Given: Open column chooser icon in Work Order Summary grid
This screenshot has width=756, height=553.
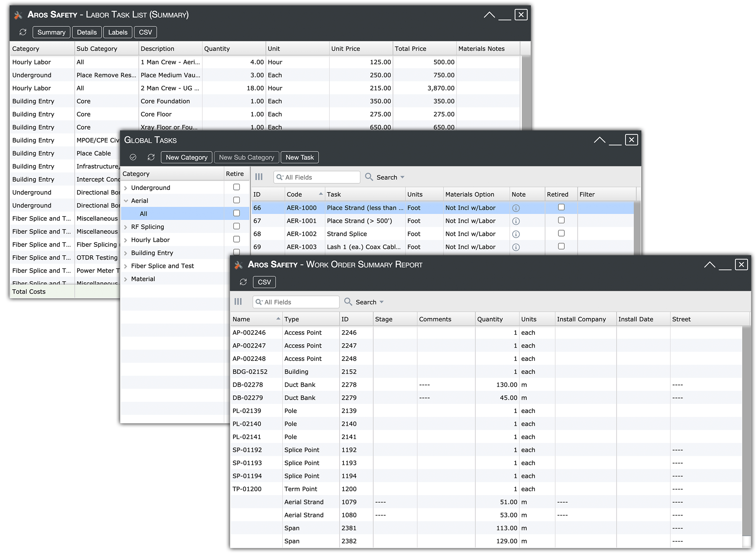Looking at the screenshot, I should [x=238, y=302].
